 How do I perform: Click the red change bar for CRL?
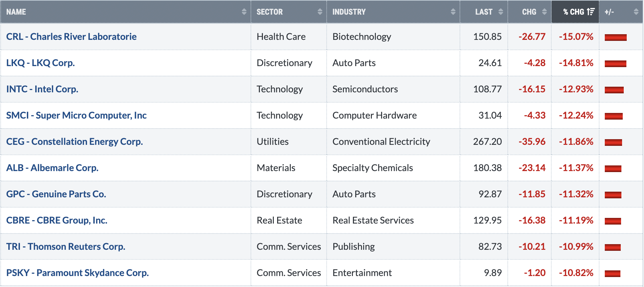click(x=615, y=37)
